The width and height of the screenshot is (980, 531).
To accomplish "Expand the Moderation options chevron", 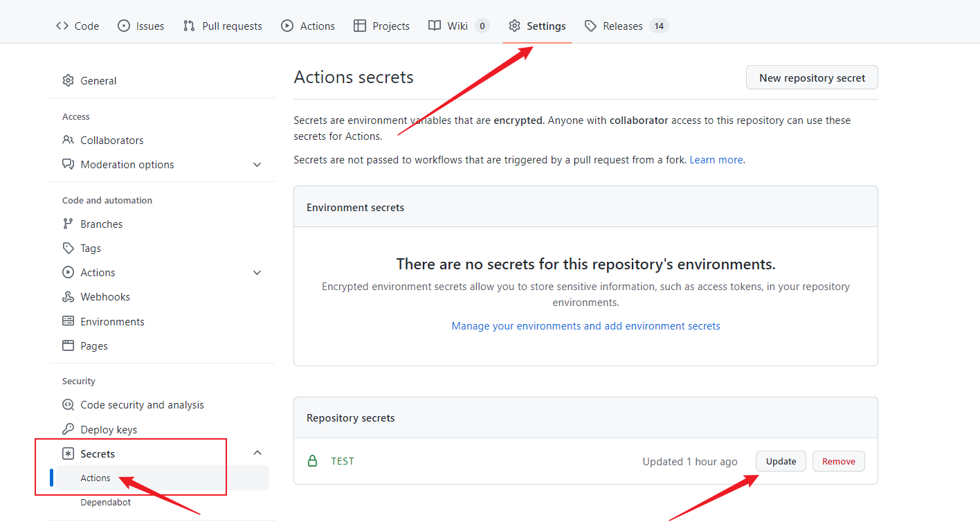I will click(x=257, y=165).
